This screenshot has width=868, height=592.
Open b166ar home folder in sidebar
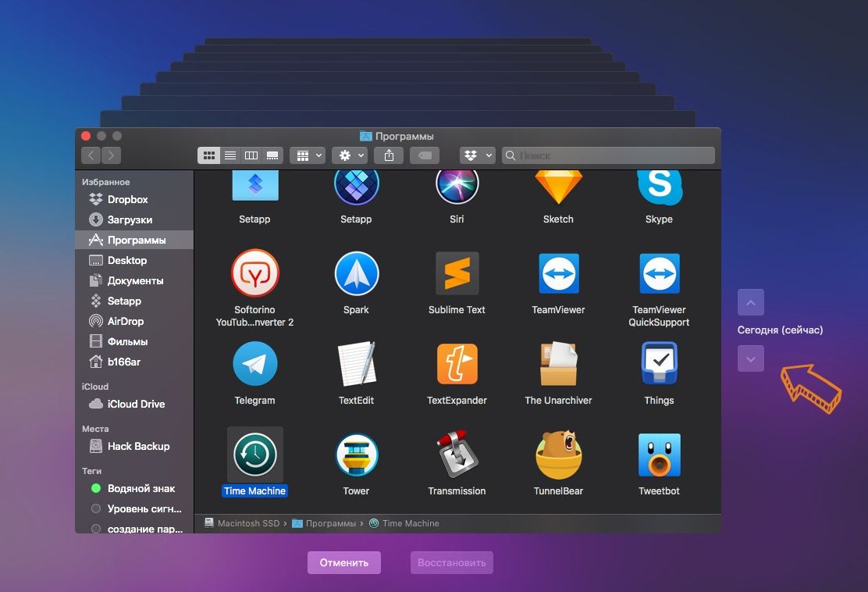(x=134, y=362)
